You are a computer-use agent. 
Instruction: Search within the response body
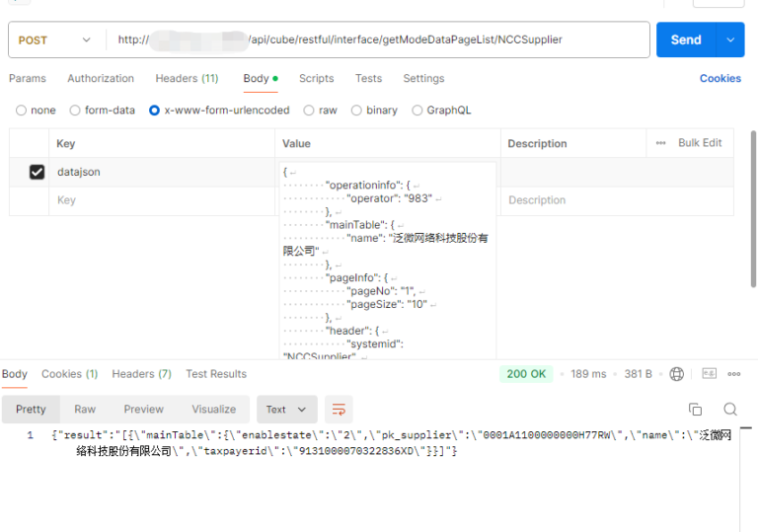click(x=730, y=409)
